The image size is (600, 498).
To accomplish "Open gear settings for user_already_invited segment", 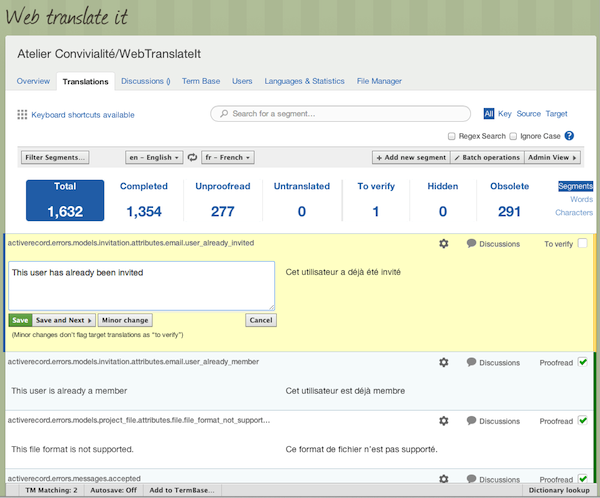I will (443, 243).
